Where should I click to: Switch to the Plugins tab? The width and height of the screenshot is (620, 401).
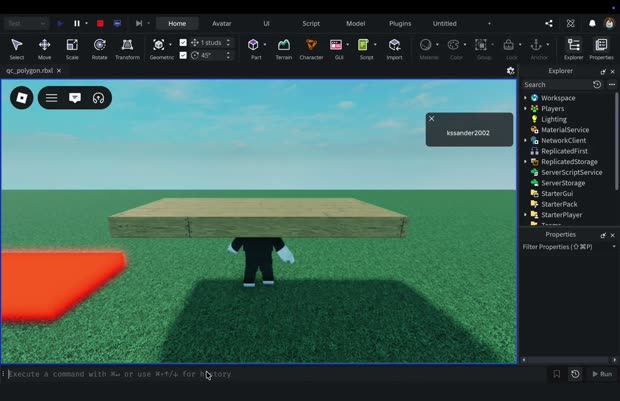pos(400,23)
